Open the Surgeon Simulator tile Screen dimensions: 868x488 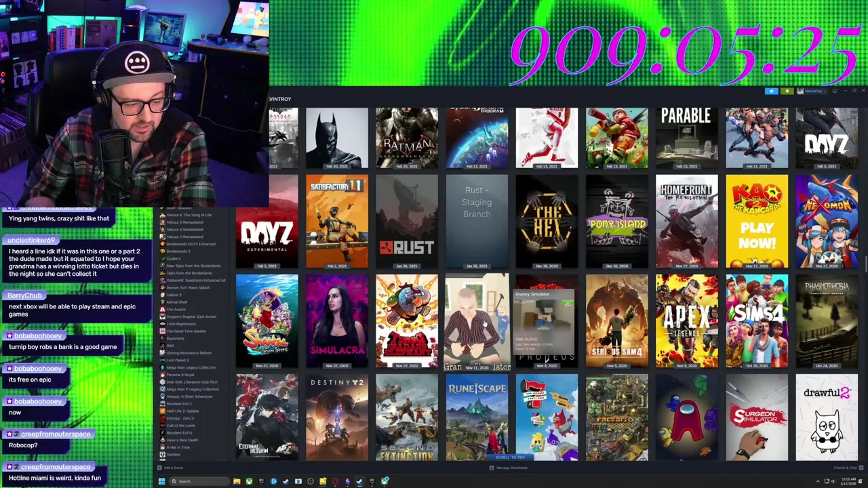[757, 418]
